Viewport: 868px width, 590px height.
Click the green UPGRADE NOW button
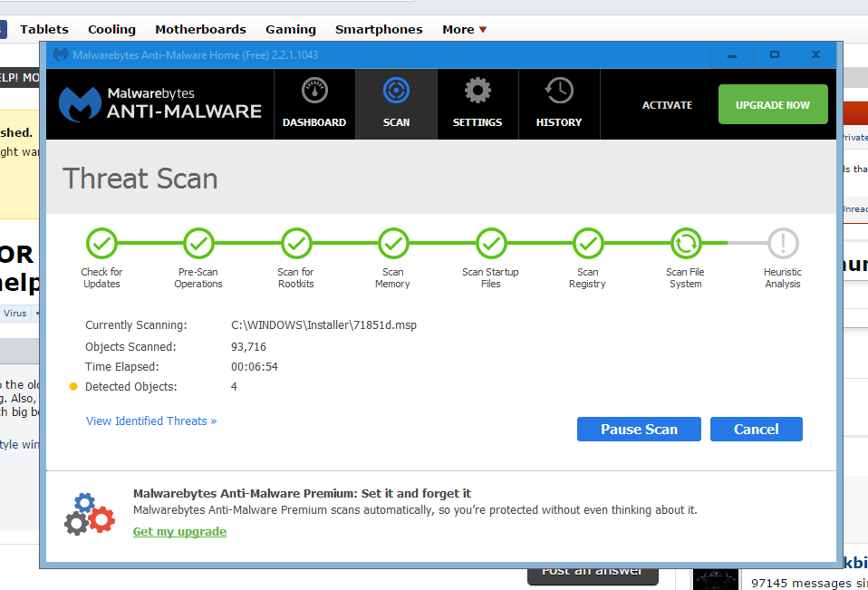pyautogui.click(x=773, y=104)
